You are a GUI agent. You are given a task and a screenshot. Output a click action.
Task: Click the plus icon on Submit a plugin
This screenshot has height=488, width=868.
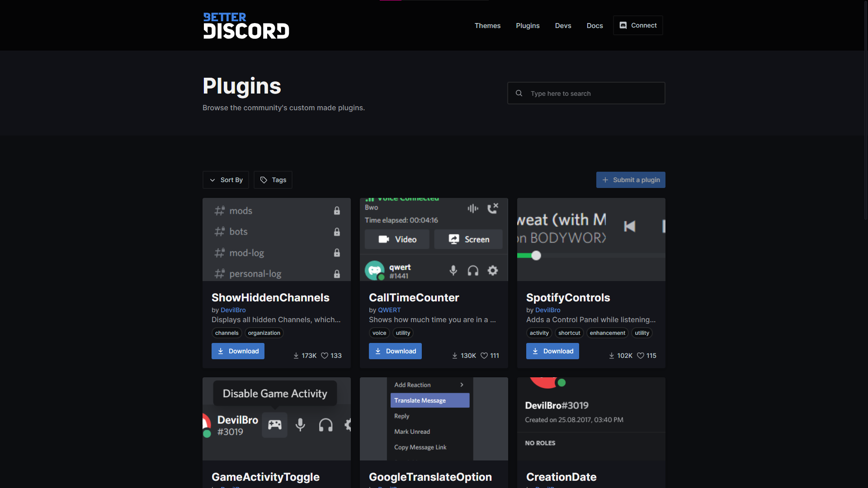606,180
